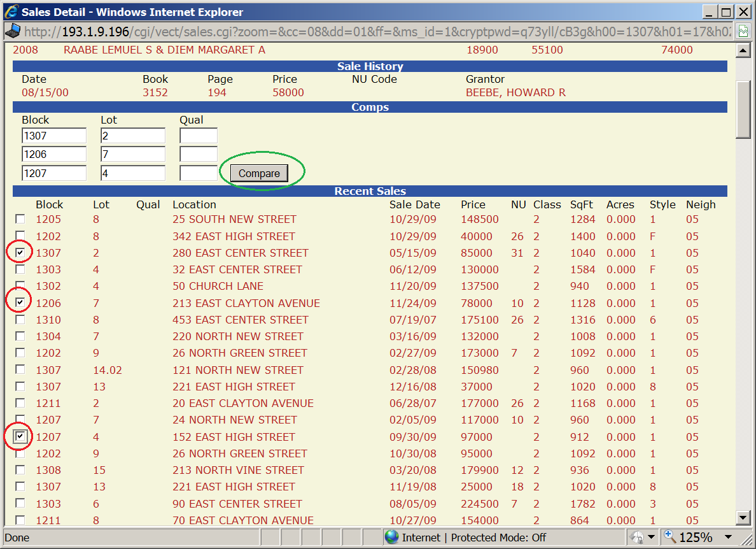Click the Done status text
The image size is (756, 549).
pyautogui.click(x=17, y=538)
